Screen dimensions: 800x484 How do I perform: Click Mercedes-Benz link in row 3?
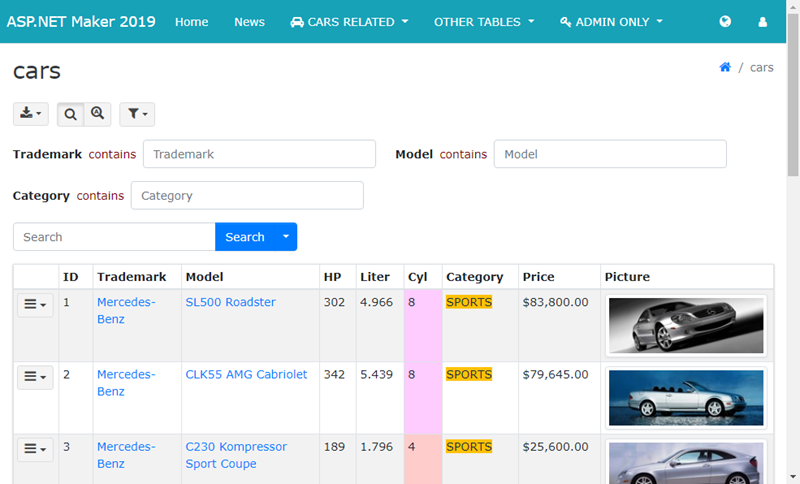[x=126, y=455]
